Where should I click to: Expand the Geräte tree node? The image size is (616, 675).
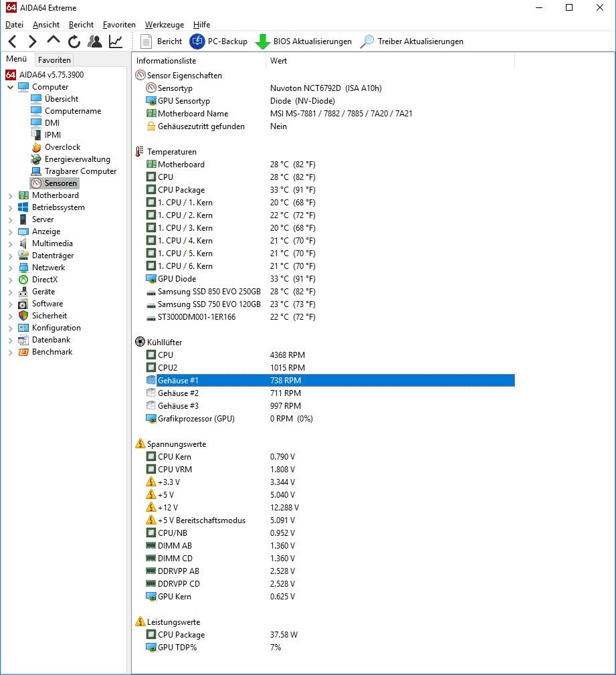pos(10,292)
